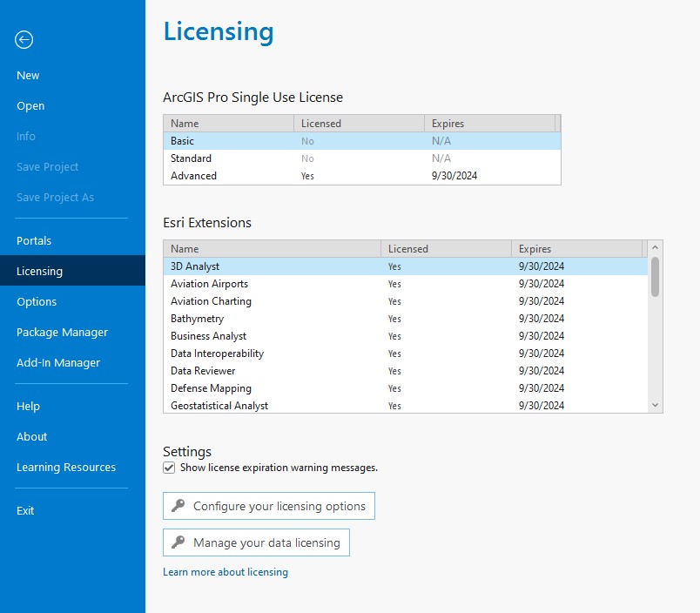Click the scroll-down arrow on the extensions list
700x613 pixels.
pyautogui.click(x=655, y=404)
